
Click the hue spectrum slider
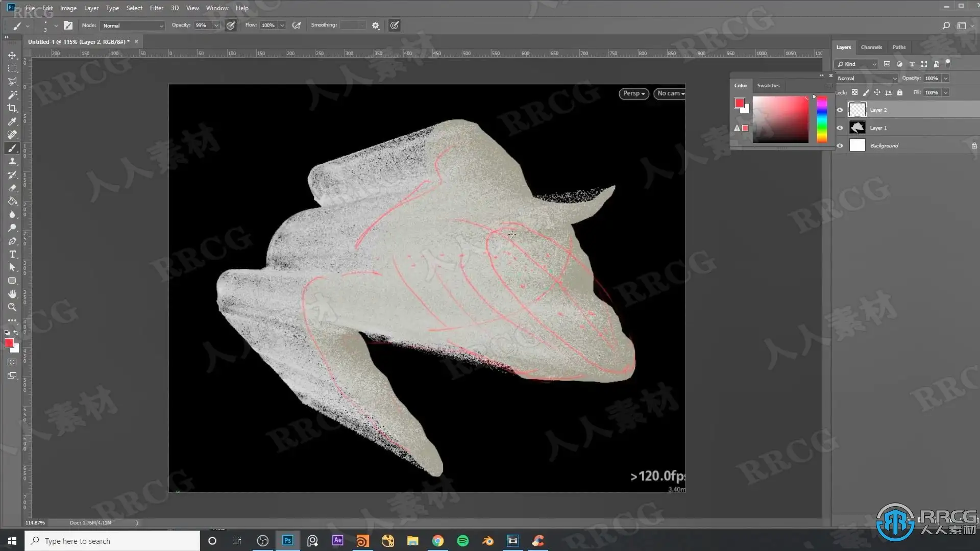(821, 120)
